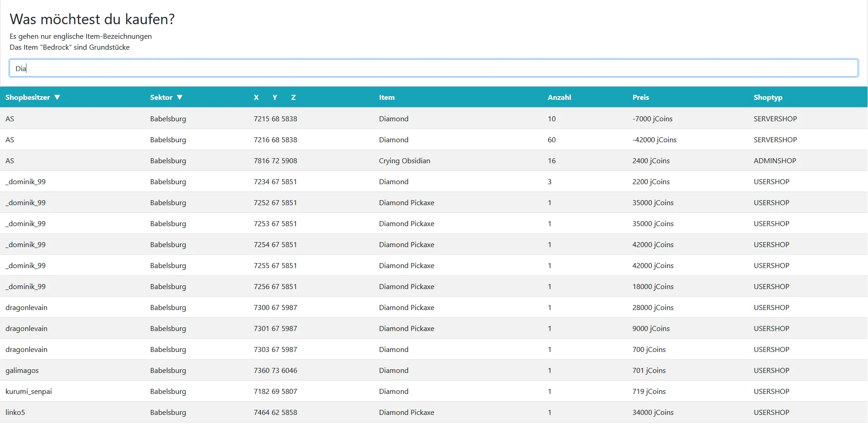Click coordinates 7360 73 6046
868x424 pixels.
tap(275, 370)
